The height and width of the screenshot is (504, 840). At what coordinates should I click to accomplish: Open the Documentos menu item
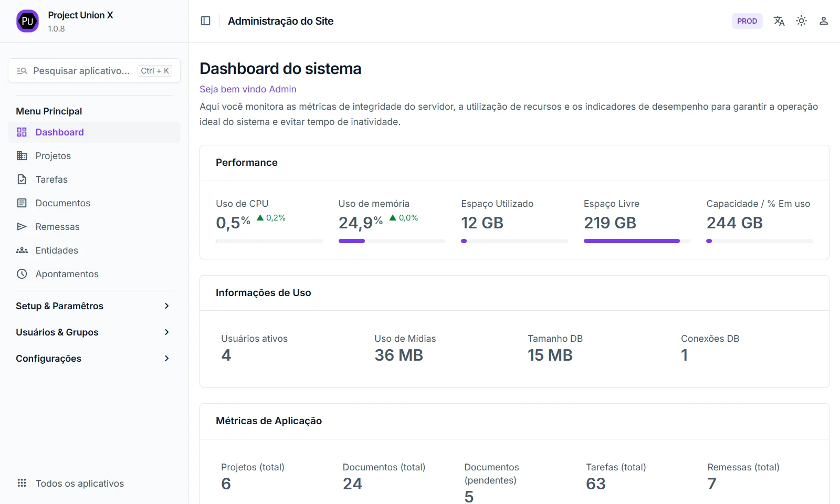62,203
